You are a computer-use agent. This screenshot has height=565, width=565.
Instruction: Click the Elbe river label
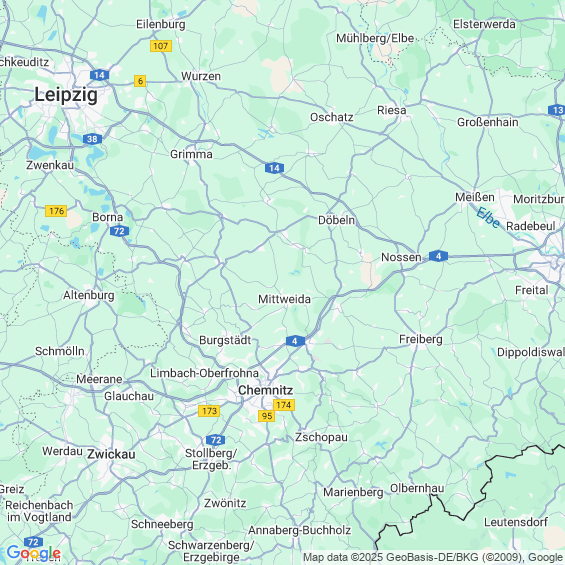(488, 217)
